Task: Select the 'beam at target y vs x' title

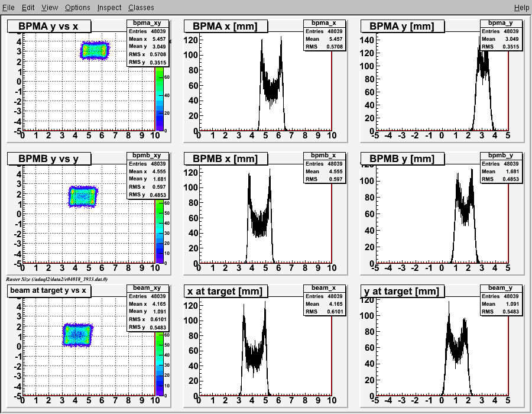Action: (49, 291)
